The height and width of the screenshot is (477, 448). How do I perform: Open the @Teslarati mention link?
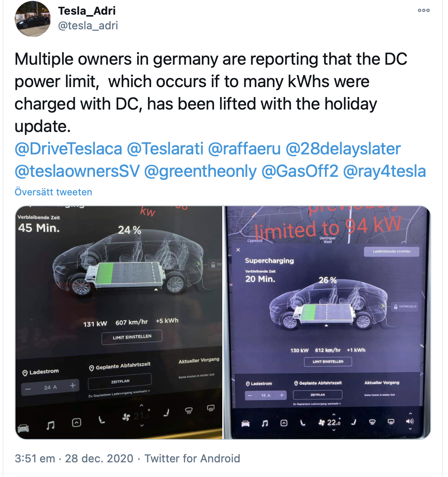click(x=165, y=149)
